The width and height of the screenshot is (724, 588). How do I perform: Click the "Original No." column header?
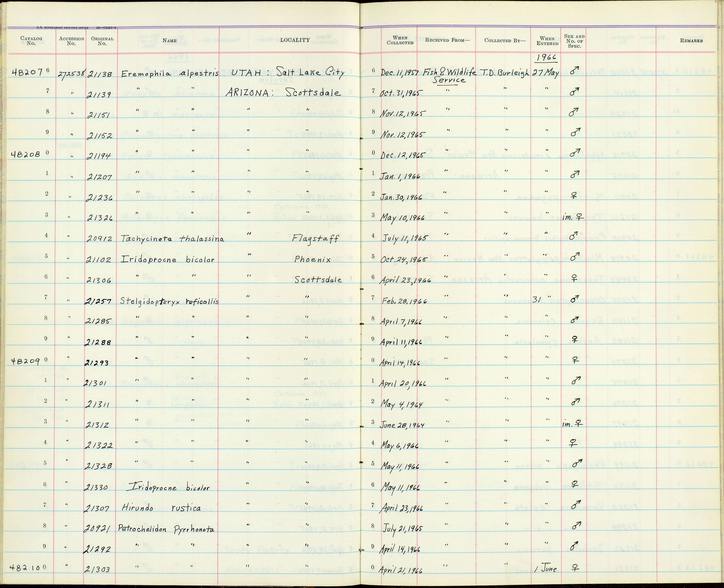102,41
